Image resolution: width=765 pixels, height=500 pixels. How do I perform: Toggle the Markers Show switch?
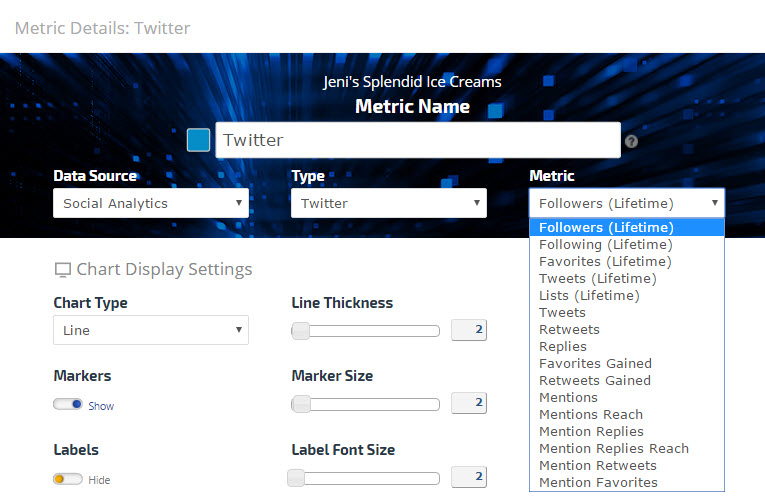point(68,405)
